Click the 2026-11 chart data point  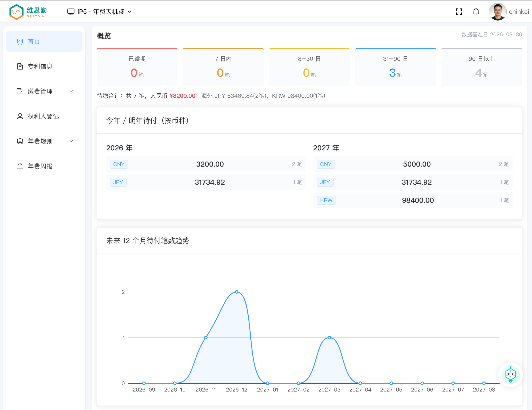206,337
